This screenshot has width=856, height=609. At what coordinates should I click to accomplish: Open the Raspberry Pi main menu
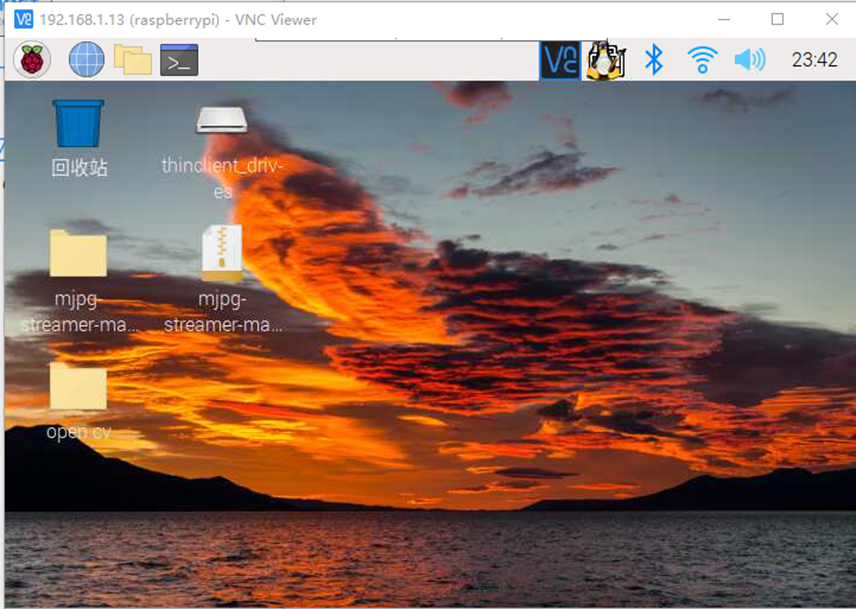click(x=32, y=59)
